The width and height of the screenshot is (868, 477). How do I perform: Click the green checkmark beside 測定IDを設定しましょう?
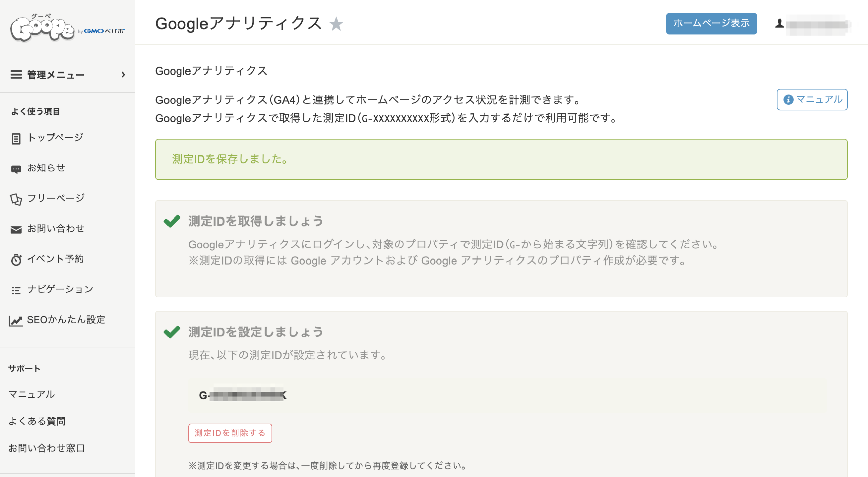click(172, 332)
